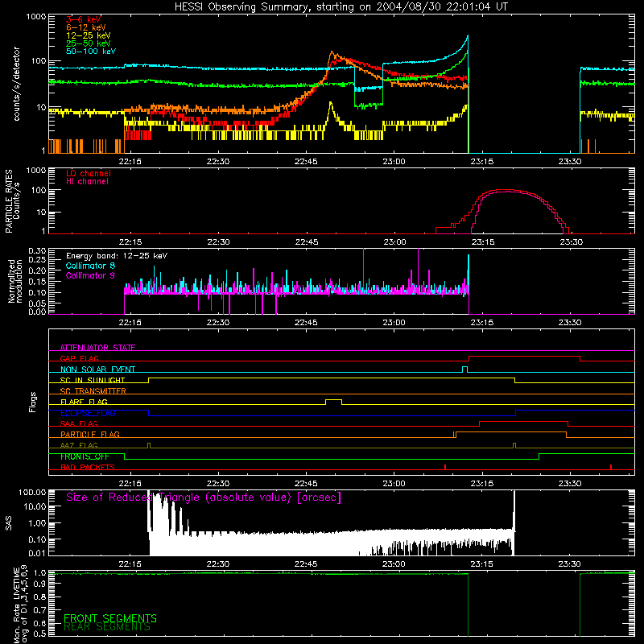
Task: Select the 50-100 keV legend label
Action: tap(91, 52)
